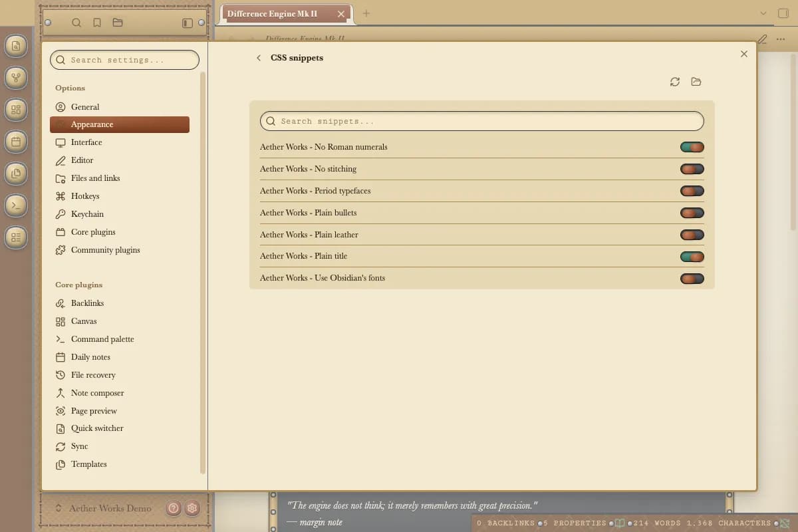798x532 pixels.
Task: Open more options three dots icon
Action: 781,39
